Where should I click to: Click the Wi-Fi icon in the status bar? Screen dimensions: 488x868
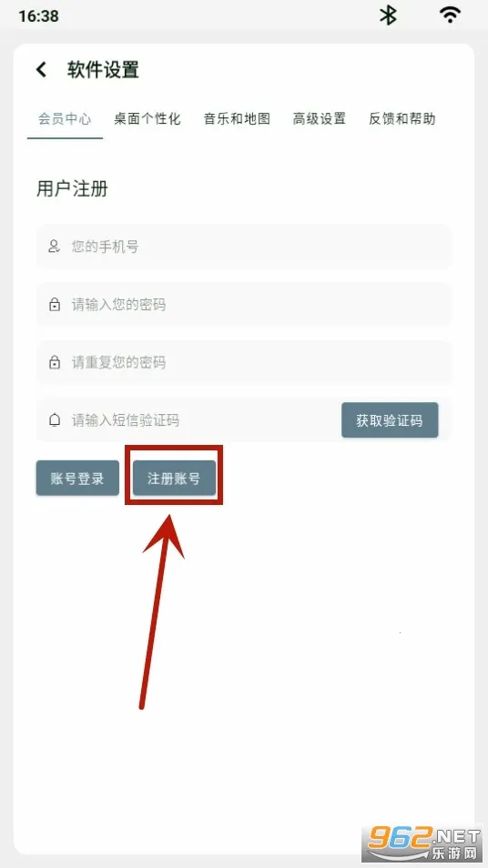coord(450,15)
